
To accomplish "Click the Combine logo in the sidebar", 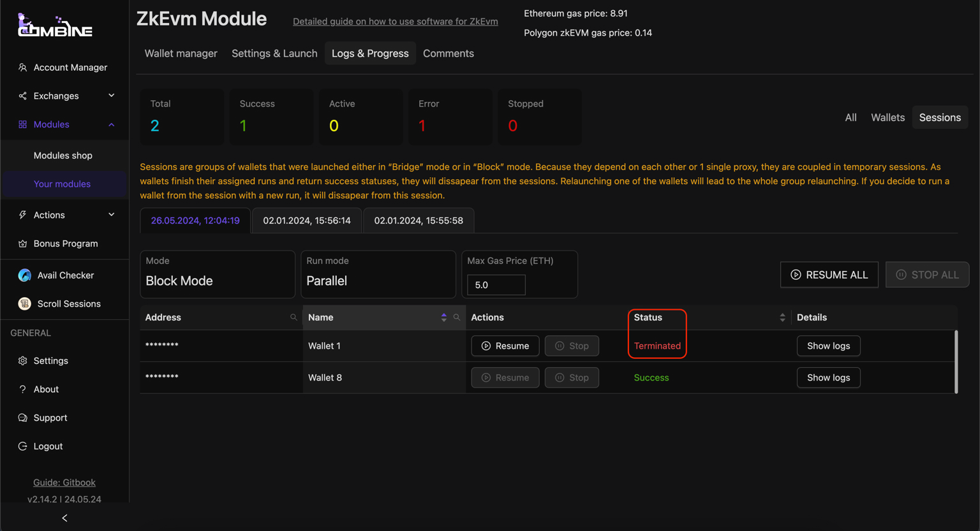I will 55,25.
